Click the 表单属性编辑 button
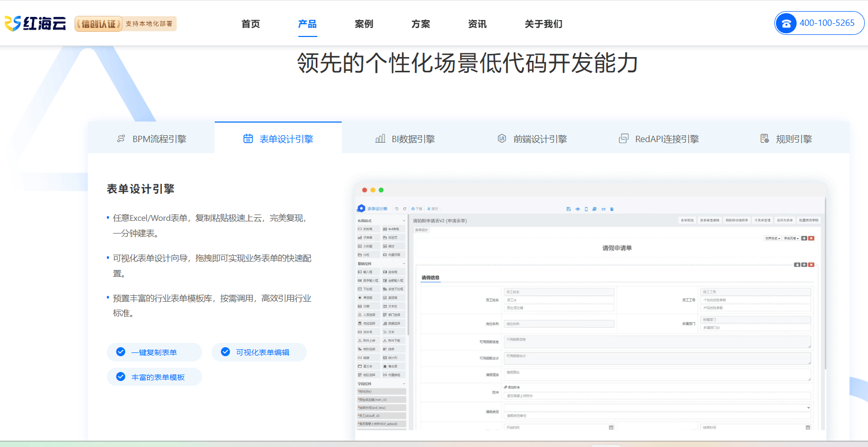 point(709,220)
